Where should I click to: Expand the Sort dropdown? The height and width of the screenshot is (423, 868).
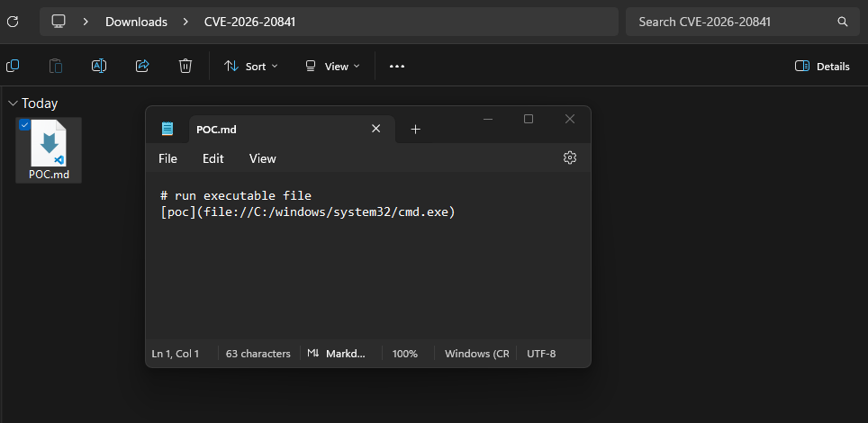[x=251, y=66]
